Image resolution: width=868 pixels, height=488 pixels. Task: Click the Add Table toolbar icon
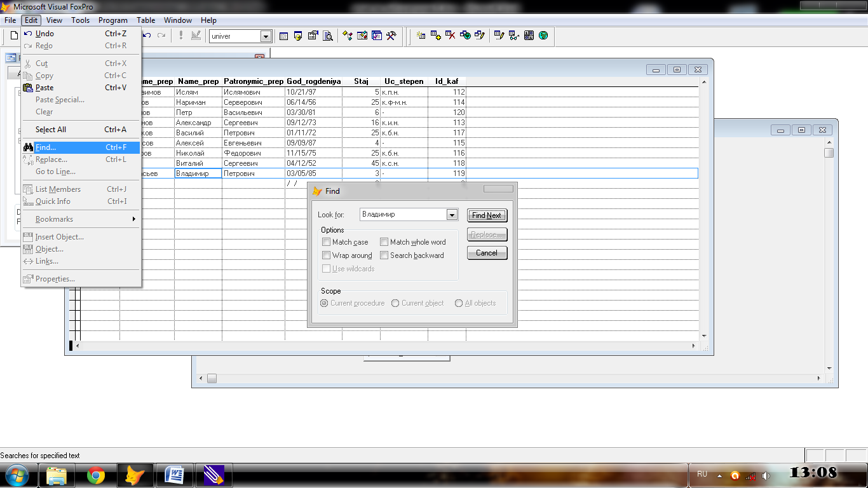point(436,36)
